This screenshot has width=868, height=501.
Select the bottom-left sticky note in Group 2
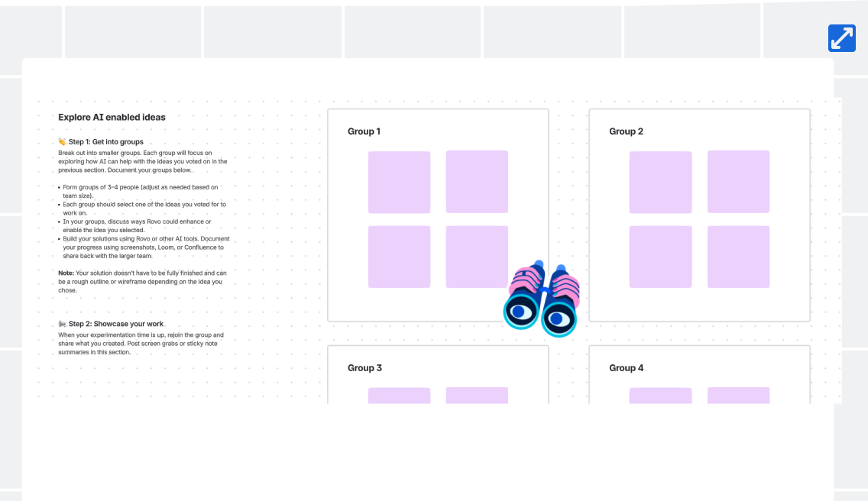660,257
